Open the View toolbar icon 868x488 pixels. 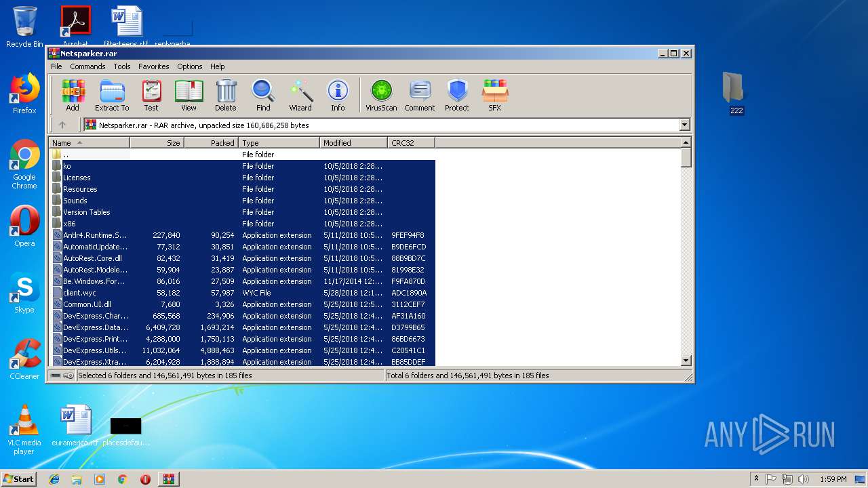[x=189, y=96]
